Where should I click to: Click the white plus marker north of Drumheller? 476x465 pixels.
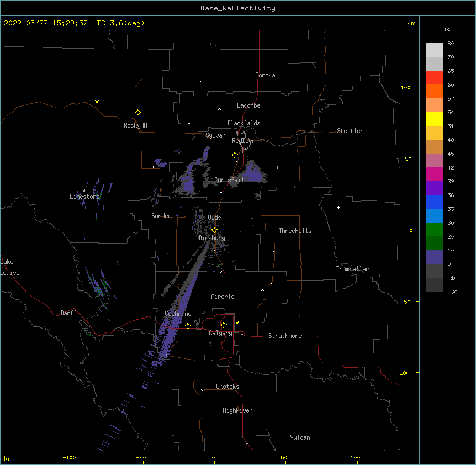click(x=338, y=207)
